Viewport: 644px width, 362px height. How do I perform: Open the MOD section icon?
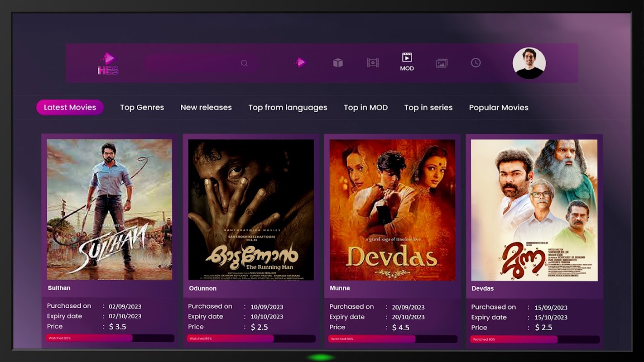click(407, 62)
